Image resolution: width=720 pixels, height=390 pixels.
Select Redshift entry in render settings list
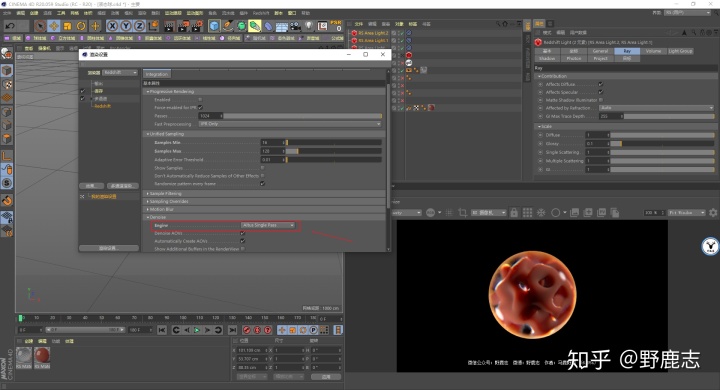click(x=102, y=106)
